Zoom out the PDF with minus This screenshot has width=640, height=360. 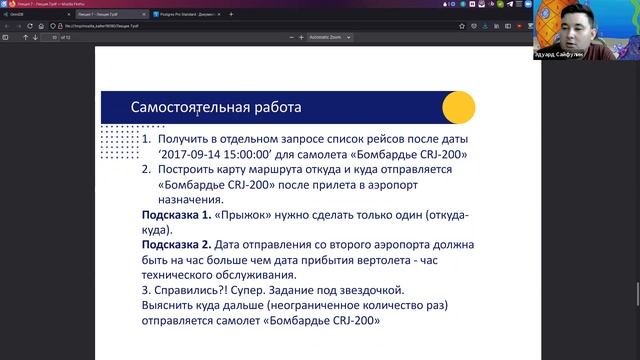[x=291, y=37]
